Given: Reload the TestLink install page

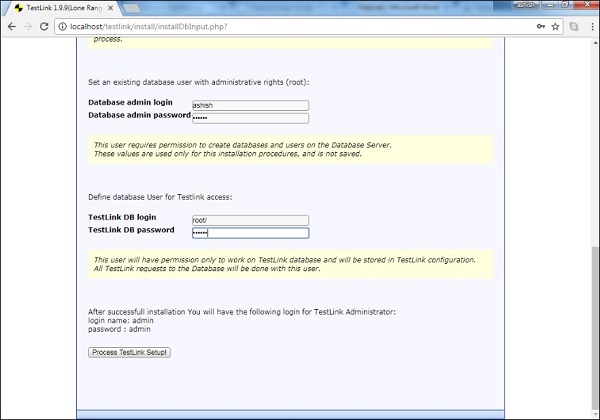Looking at the screenshot, I should [45, 25].
